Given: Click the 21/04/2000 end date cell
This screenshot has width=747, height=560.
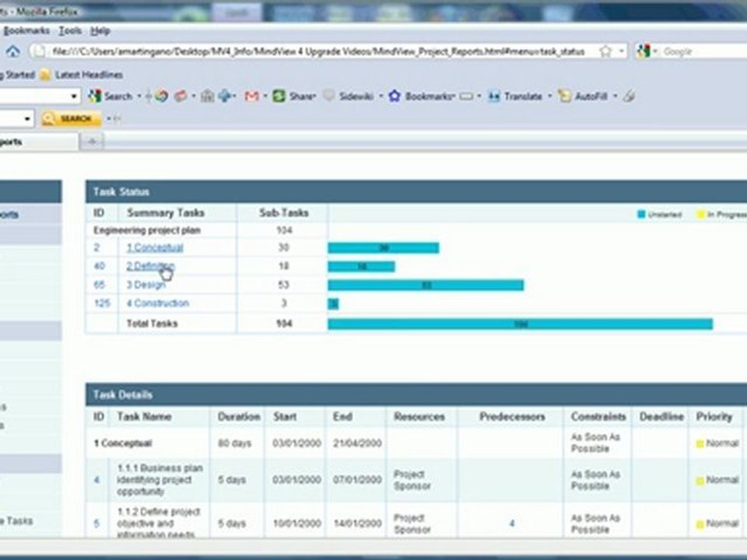Looking at the screenshot, I should [x=357, y=443].
